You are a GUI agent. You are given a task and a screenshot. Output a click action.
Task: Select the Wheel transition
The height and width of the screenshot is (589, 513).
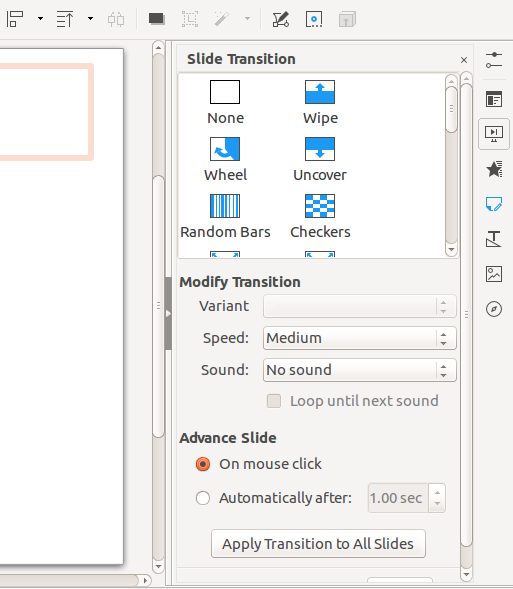pos(225,159)
